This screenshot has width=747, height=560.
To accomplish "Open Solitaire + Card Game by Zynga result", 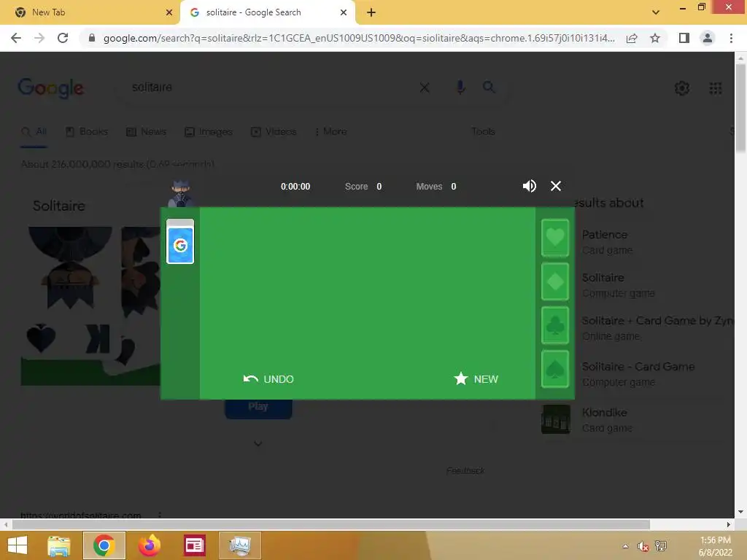I will pos(657,327).
